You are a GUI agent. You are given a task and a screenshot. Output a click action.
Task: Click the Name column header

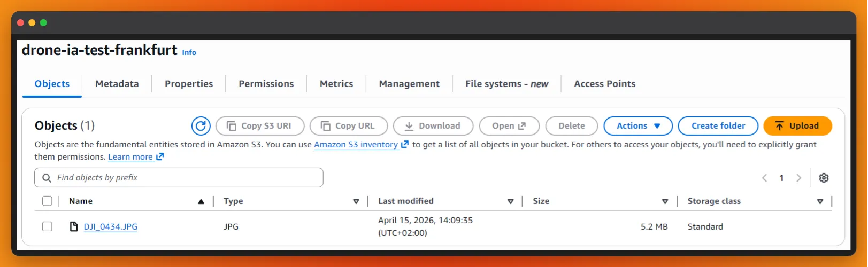click(x=81, y=201)
